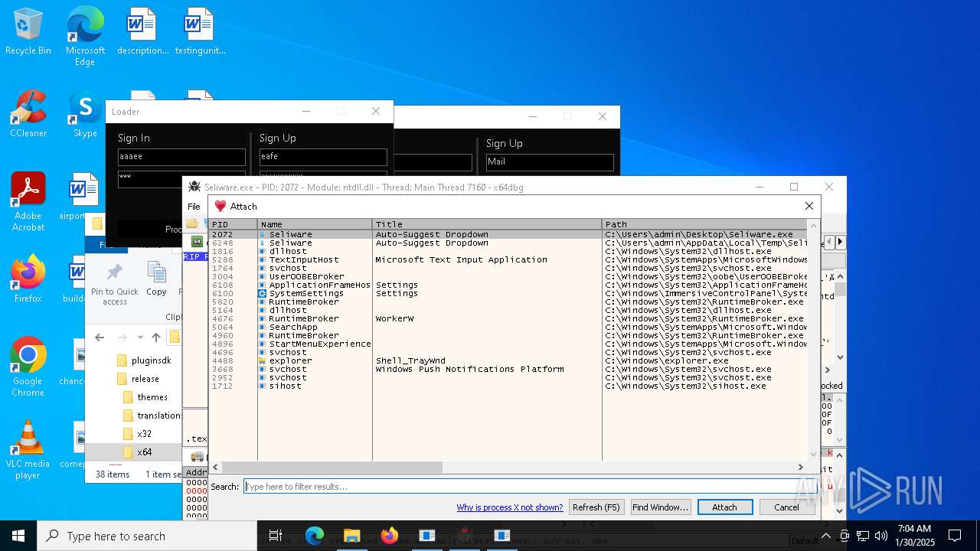The width and height of the screenshot is (980, 551).
Task: Click Mail field in rear Loader window
Action: pyautogui.click(x=550, y=162)
